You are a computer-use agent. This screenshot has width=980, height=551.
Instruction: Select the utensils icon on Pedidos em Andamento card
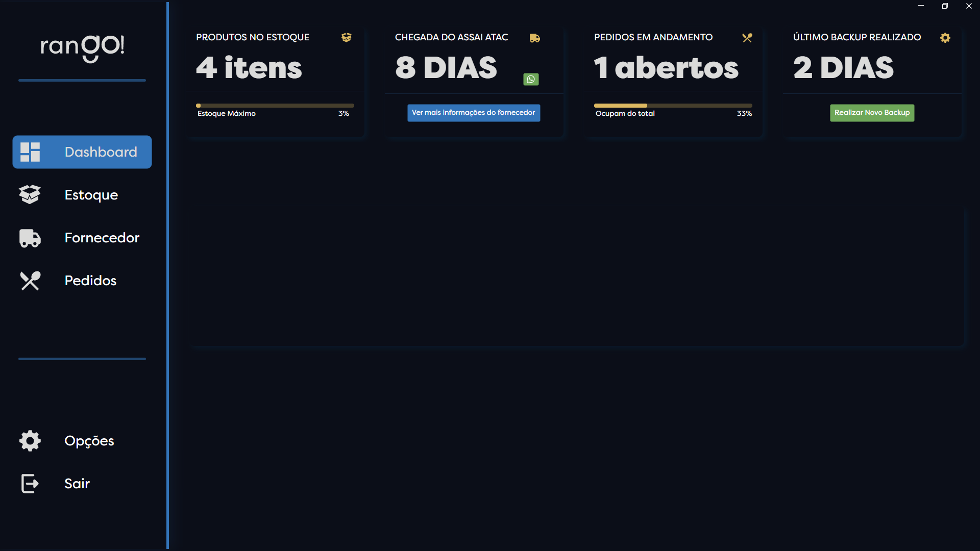click(747, 37)
